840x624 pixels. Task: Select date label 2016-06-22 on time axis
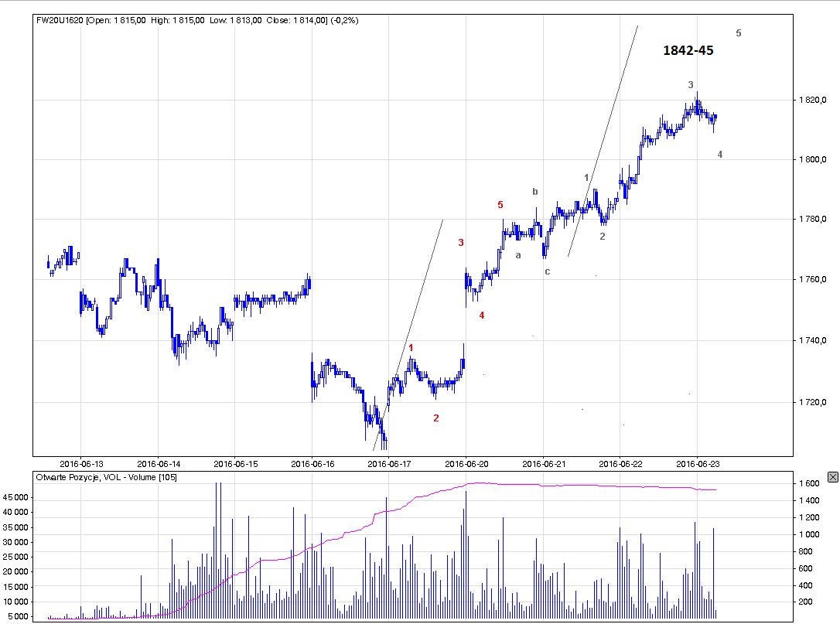(x=620, y=464)
